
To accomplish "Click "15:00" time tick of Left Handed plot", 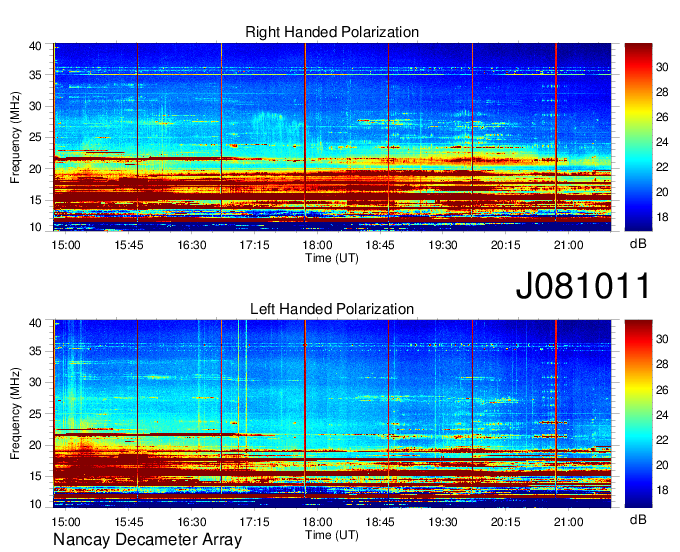I will coord(66,522).
